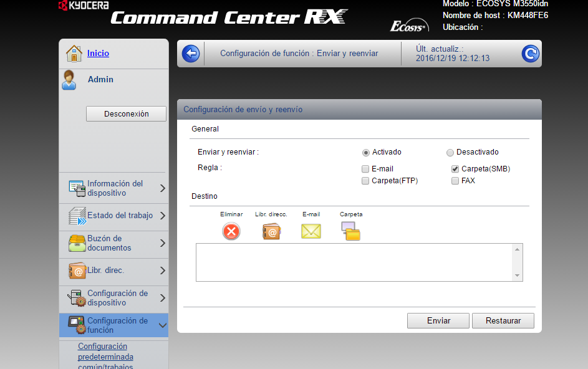Image resolution: width=588 pixels, height=369 pixels.
Task: Open the Libr. direcc. address book icon
Action: point(271,231)
